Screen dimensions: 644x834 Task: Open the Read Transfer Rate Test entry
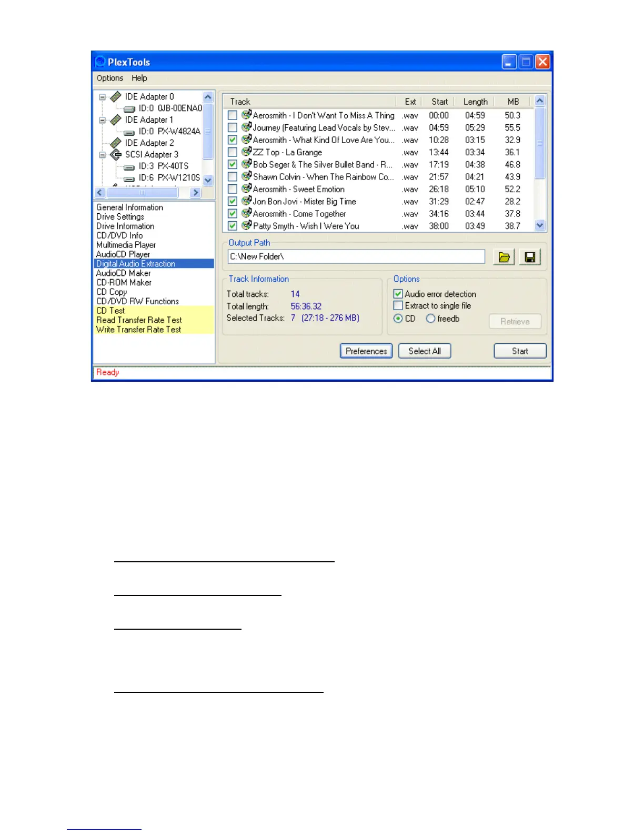pos(139,320)
